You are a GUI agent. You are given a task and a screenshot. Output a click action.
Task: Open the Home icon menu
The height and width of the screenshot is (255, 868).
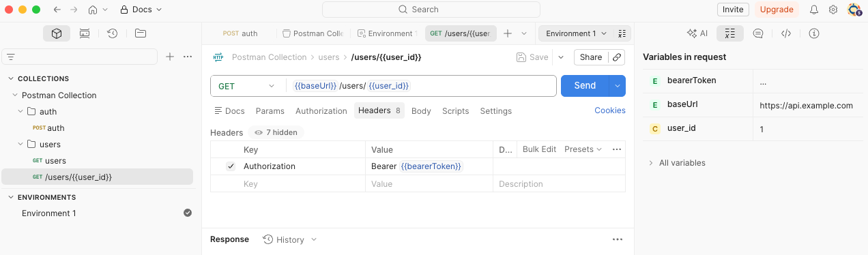point(97,10)
